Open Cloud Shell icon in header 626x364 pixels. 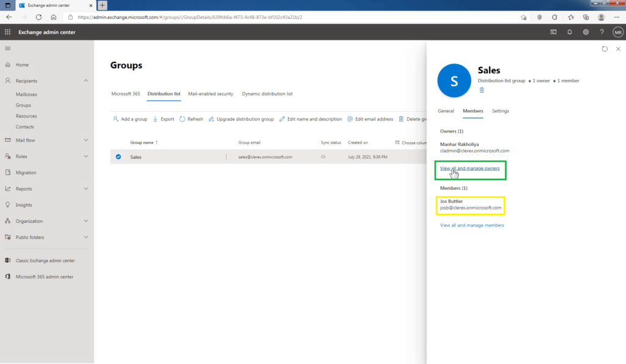(x=553, y=32)
